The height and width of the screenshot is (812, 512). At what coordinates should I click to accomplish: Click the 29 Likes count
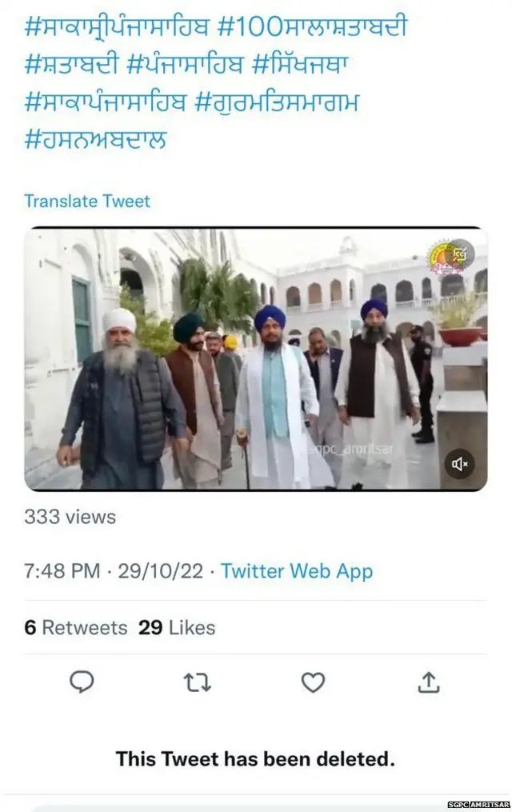pyautogui.click(x=178, y=627)
